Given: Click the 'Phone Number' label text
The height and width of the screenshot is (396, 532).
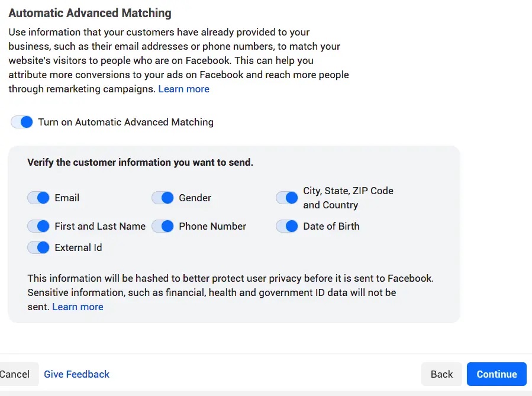Looking at the screenshot, I should coord(212,226).
